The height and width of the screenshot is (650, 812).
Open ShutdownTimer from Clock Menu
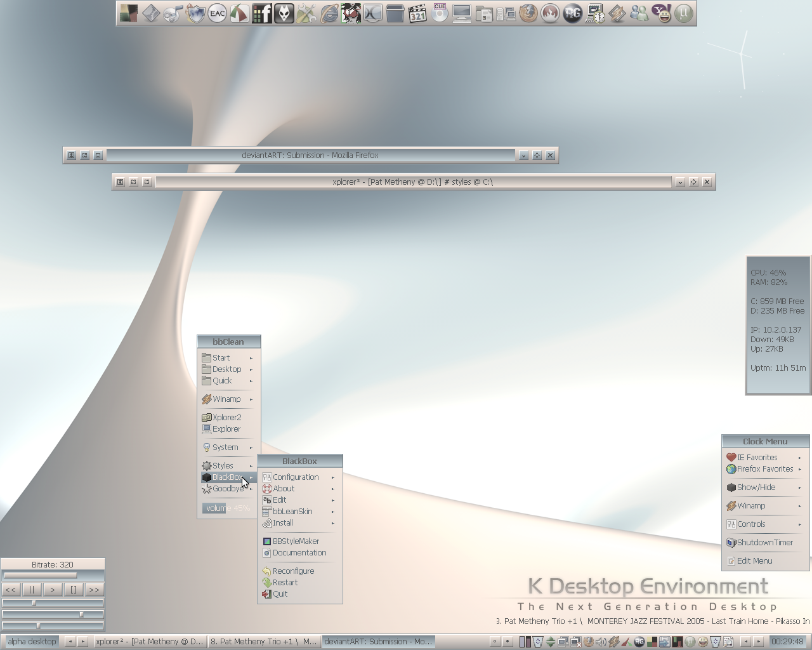[x=765, y=543]
